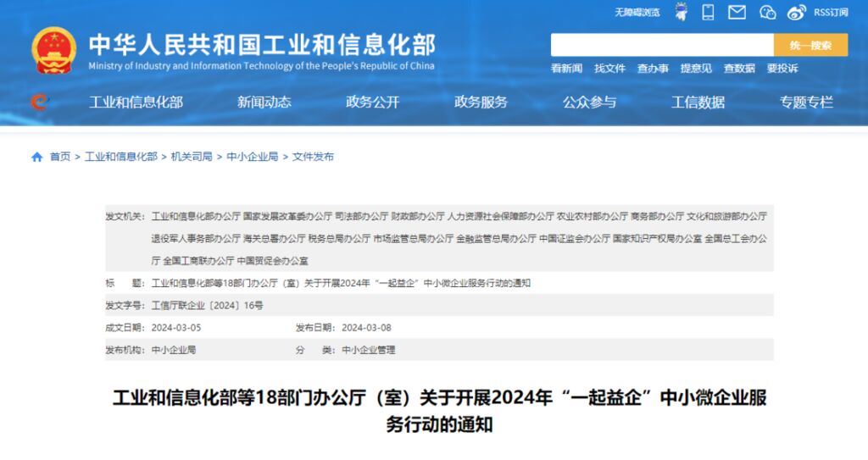This screenshot has height=460, width=868.
Task: Click 分类 value 中小企业管理
Action: (369, 350)
